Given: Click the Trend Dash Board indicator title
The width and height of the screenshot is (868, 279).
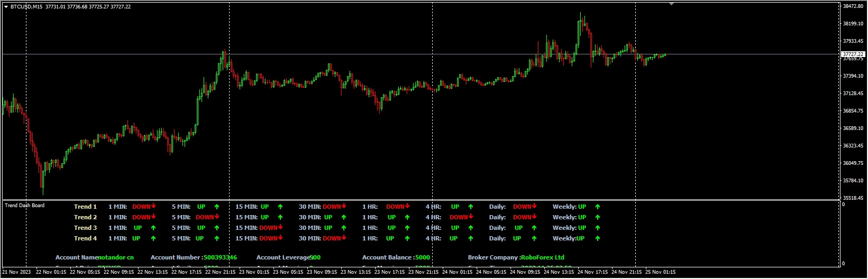Looking at the screenshot, I should coord(25,206).
